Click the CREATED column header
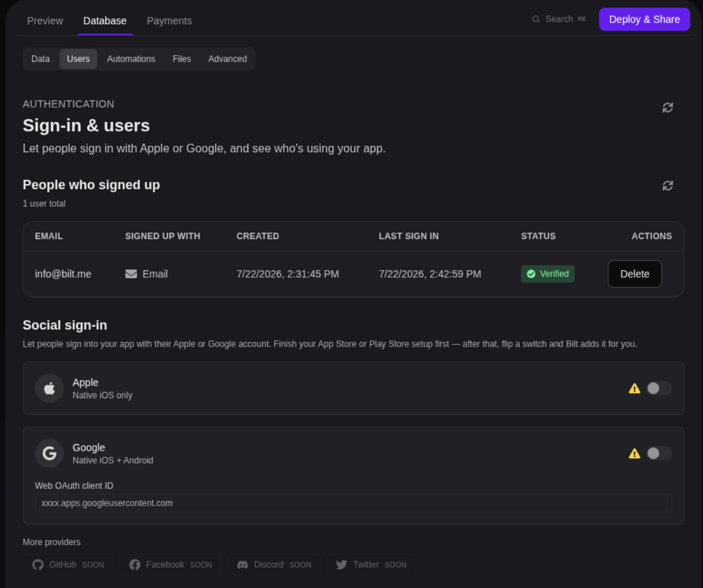This screenshot has height=588, width=703. (x=258, y=236)
